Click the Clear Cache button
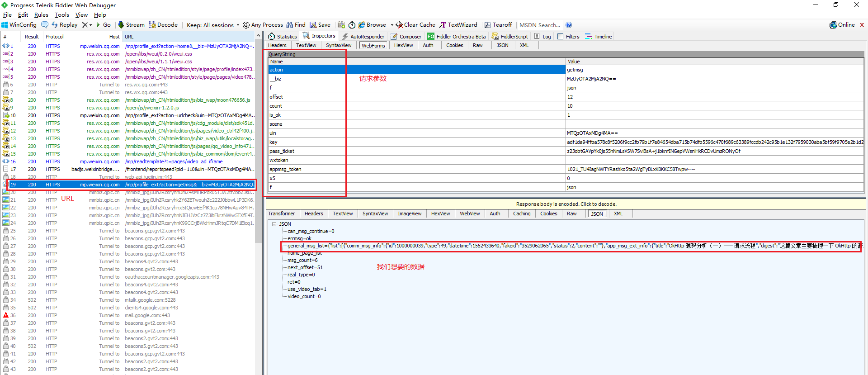 pos(415,25)
